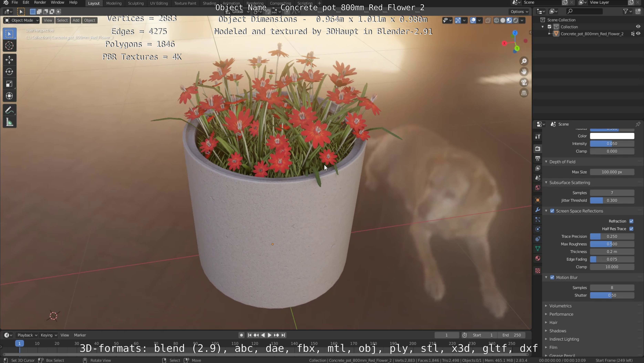Click the viewport zoom magnifier icon
The width and height of the screenshot is (644, 363).
[x=524, y=61]
